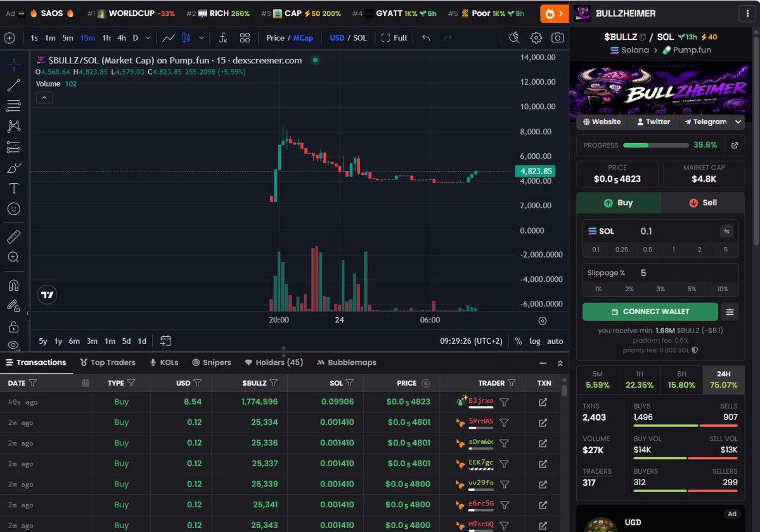Click the CONNECT WALLET button
The width and height of the screenshot is (760, 532).
coord(650,312)
